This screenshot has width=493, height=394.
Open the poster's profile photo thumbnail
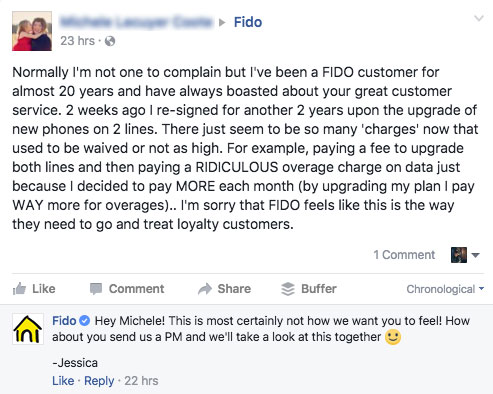click(32, 31)
